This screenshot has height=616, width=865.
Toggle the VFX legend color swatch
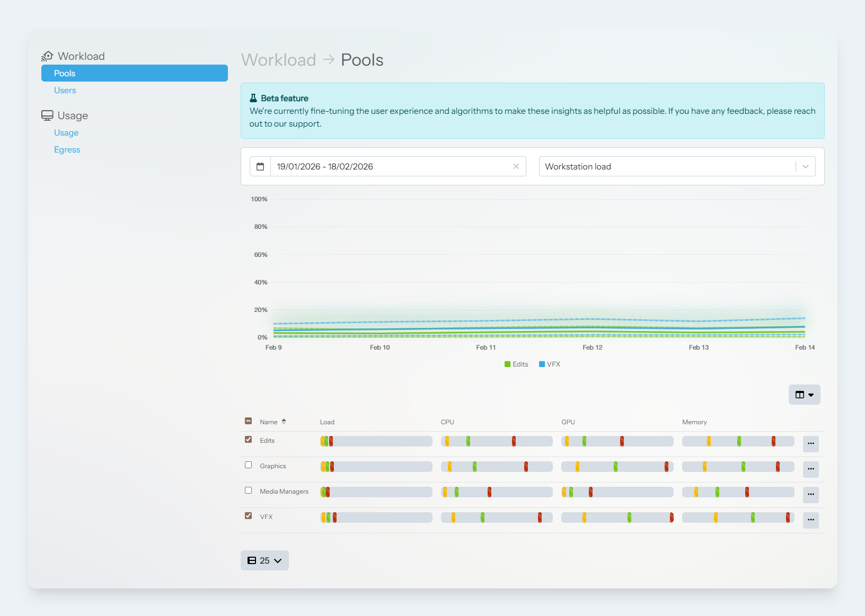click(542, 364)
